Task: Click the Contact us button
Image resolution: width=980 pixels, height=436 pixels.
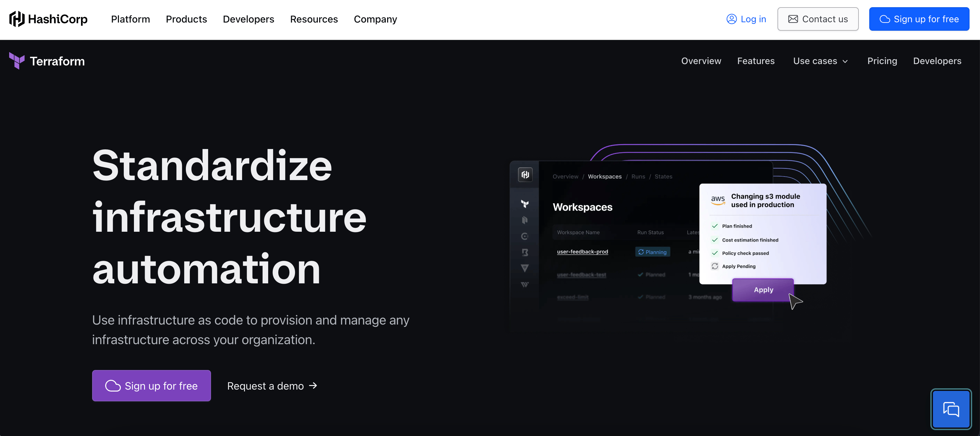Action: (818, 19)
